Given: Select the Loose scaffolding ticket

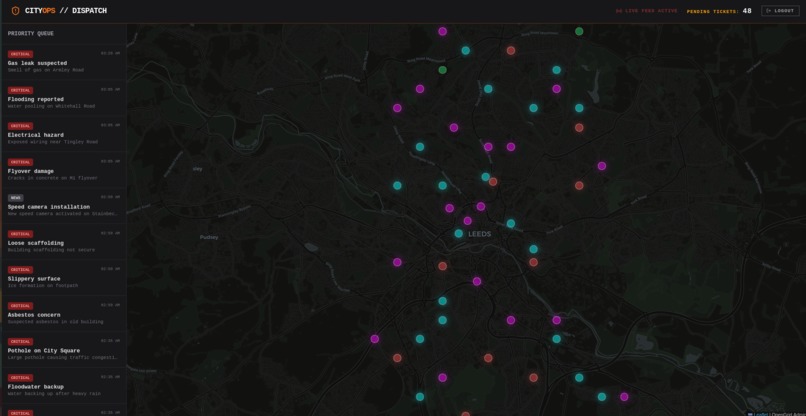Looking at the screenshot, I should [x=64, y=241].
